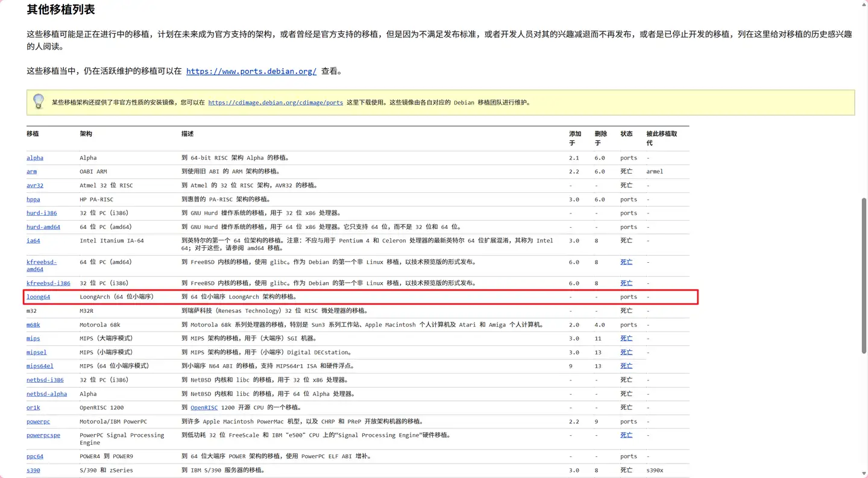
Task: Visit the m68k port page
Action: point(33,325)
